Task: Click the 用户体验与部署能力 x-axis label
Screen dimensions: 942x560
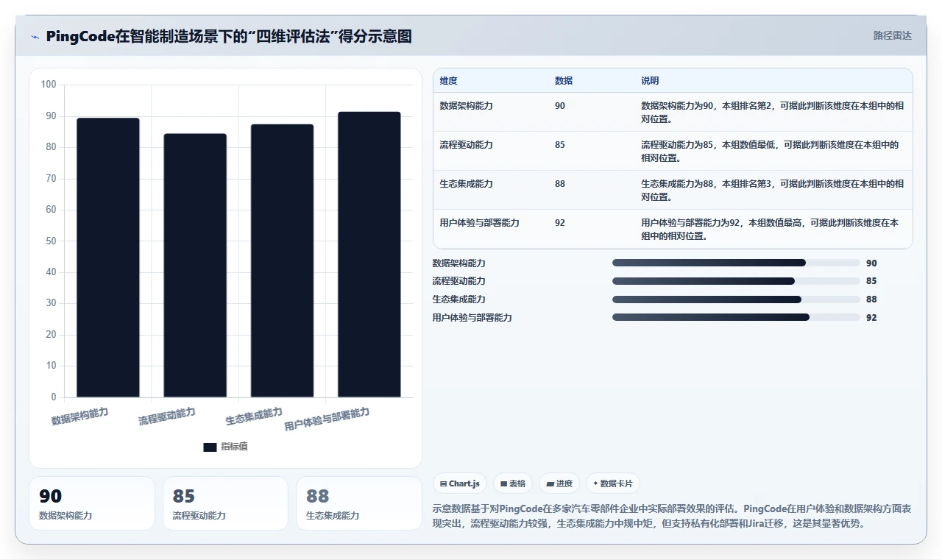Action: pos(327,419)
